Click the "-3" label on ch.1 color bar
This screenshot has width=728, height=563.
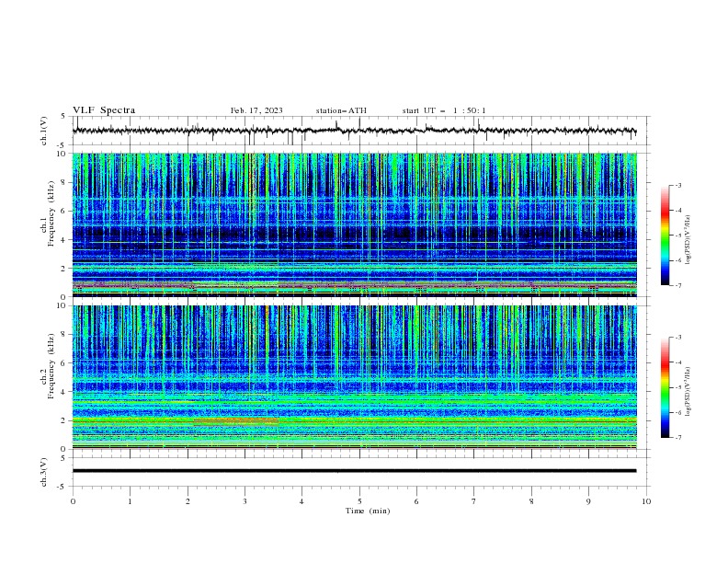[x=678, y=185]
